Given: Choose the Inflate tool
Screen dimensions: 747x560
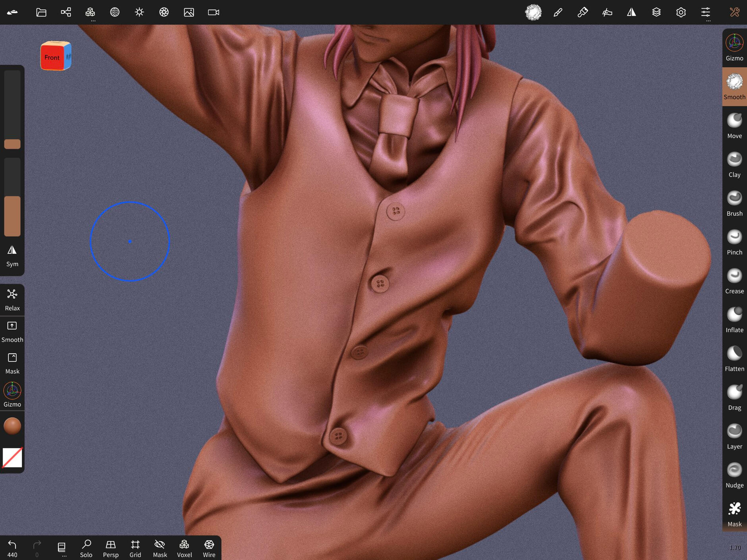Looking at the screenshot, I should coord(734,320).
